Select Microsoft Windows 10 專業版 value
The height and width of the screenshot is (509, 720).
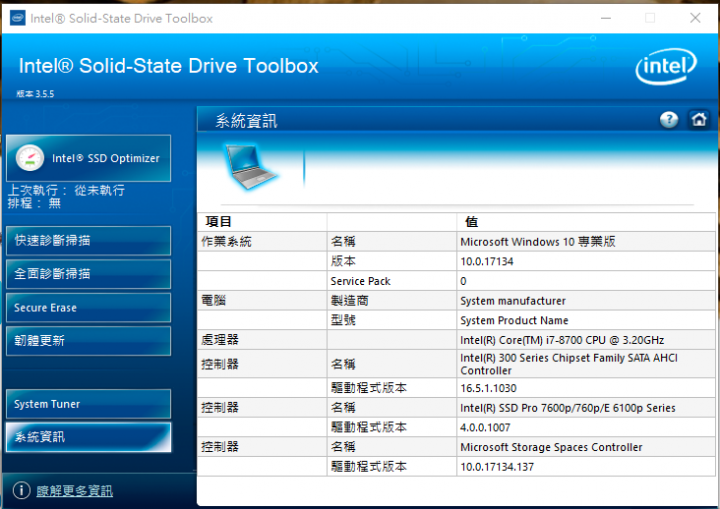(x=538, y=242)
